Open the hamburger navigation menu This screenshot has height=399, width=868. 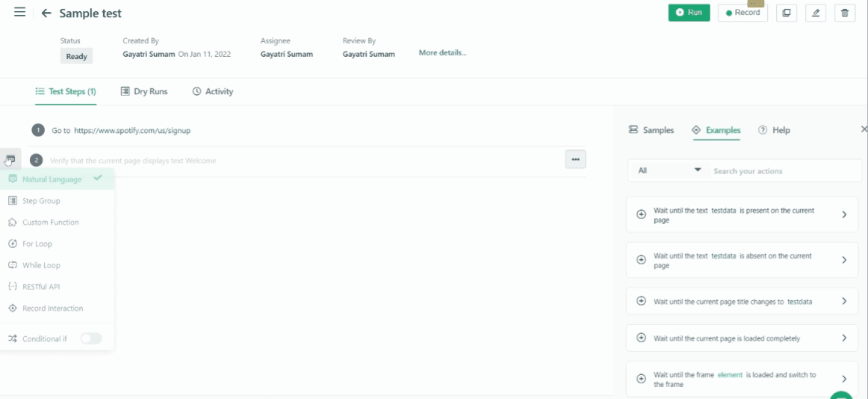(x=20, y=12)
